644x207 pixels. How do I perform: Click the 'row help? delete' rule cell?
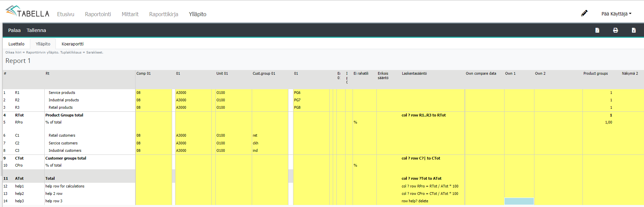pyautogui.click(x=415, y=201)
